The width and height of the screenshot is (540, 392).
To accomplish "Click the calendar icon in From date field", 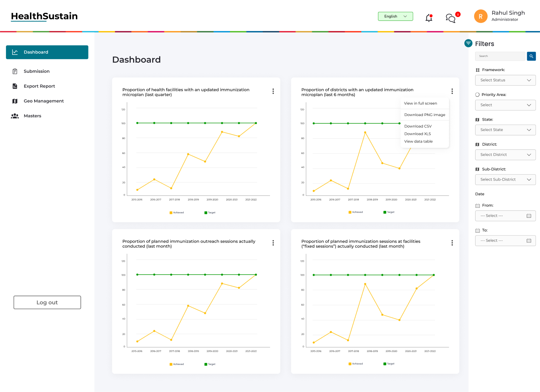I will click(529, 216).
